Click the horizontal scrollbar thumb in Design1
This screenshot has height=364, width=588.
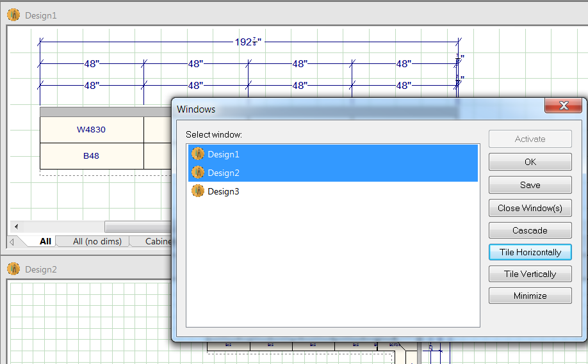click(x=138, y=226)
